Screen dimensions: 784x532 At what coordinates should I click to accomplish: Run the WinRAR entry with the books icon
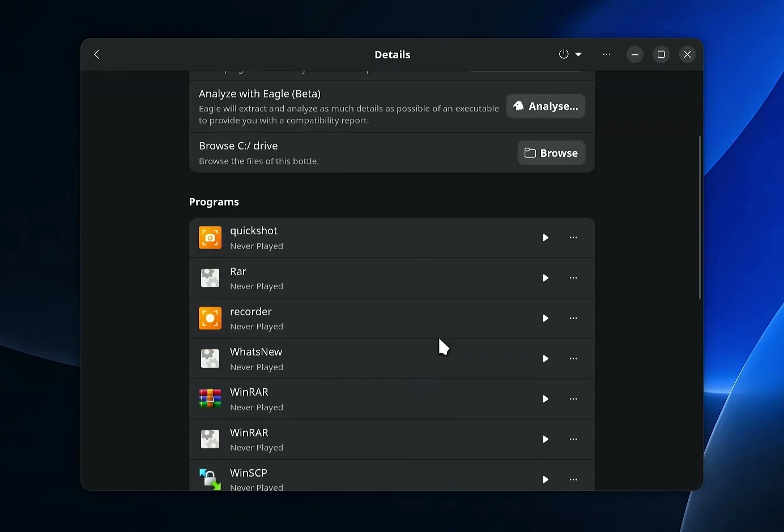(546, 399)
